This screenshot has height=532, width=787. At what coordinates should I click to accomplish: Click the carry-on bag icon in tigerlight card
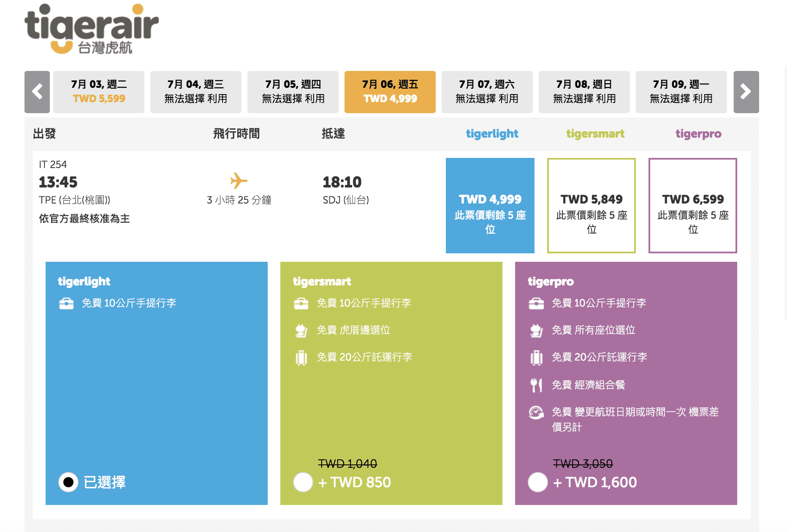pos(66,304)
